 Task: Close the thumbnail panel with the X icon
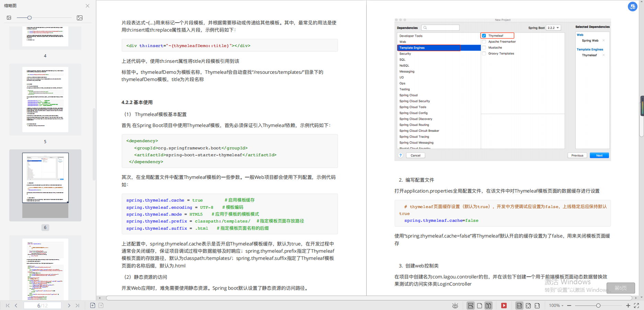[88, 6]
